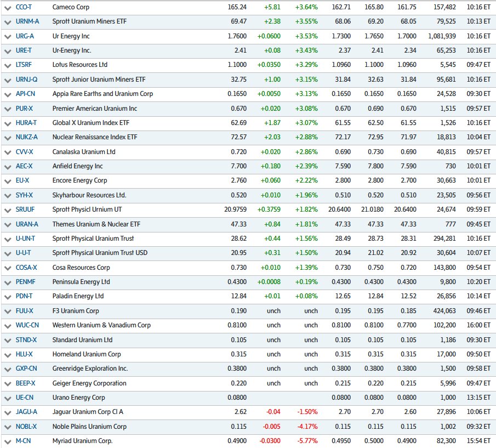Open the API-CN ticker link
This screenshot has height=448, width=496.
[26, 94]
